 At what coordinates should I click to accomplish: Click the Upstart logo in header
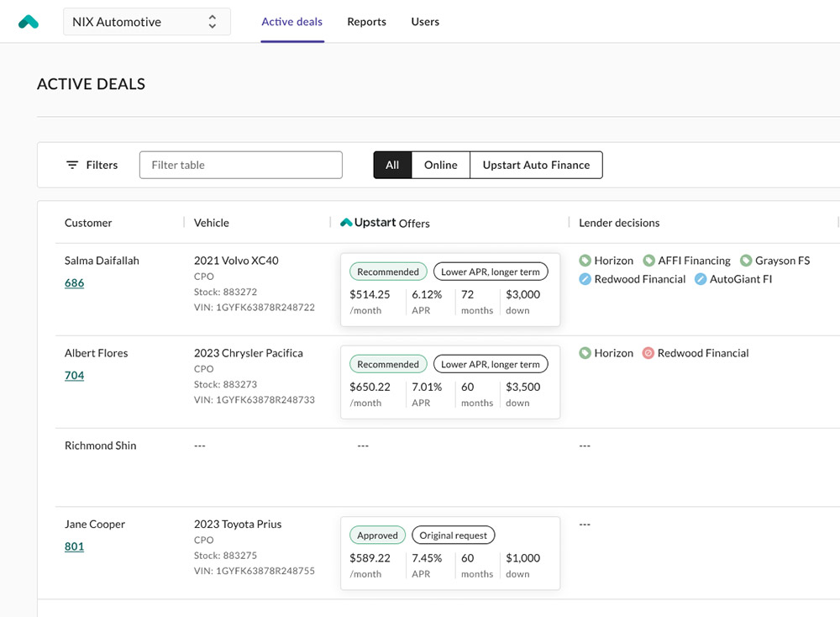[x=29, y=22]
